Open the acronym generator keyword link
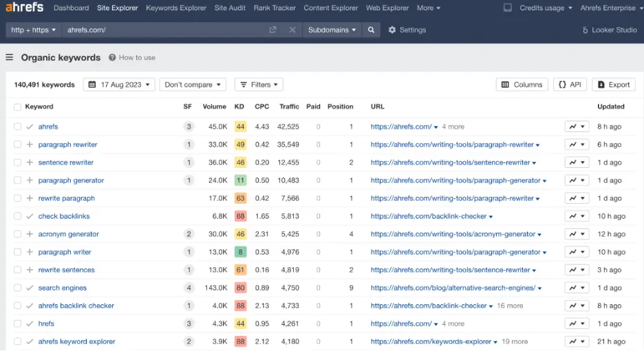Image resolution: width=644 pixels, height=351 pixels. point(69,234)
